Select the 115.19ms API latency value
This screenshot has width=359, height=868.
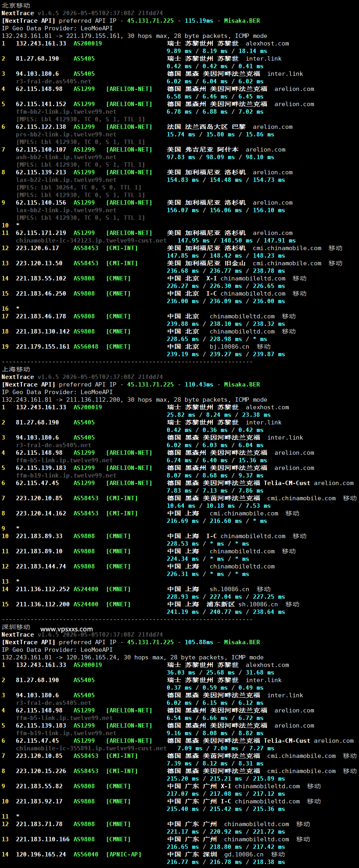[x=199, y=21]
